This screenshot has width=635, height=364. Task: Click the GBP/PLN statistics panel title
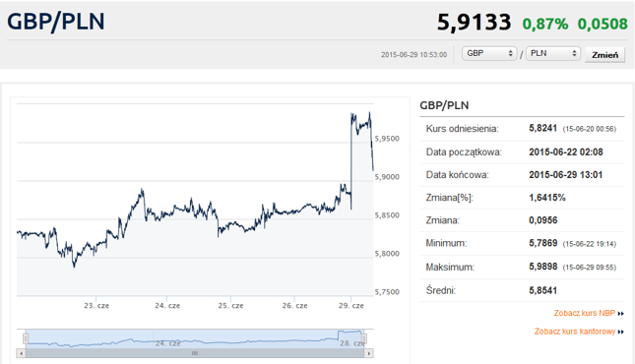click(x=444, y=105)
